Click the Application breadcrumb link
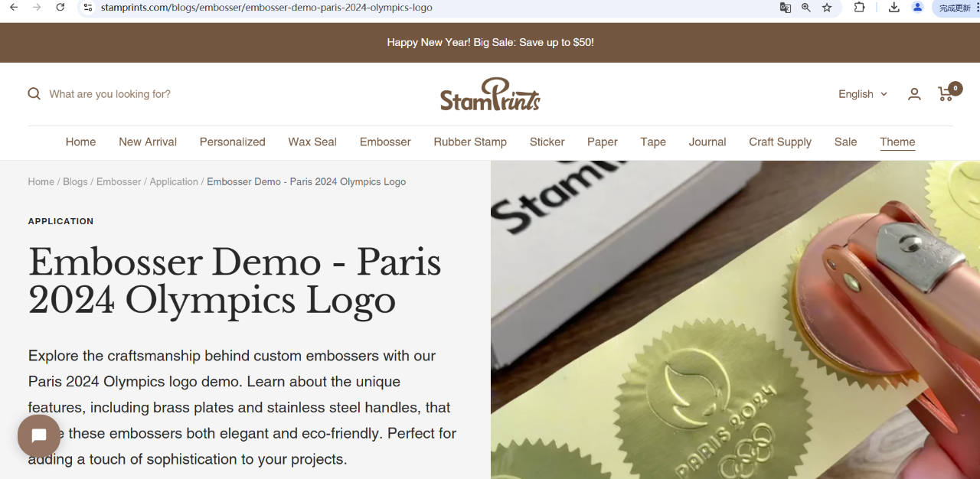Screen dimensions: 980x479 [x=174, y=182]
